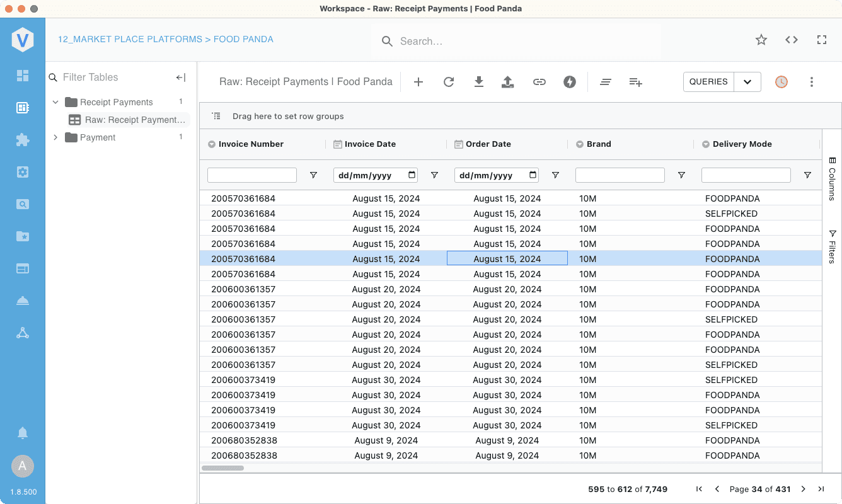842x504 pixels.
Task: Sort by the Order Date column header
Action: click(488, 144)
